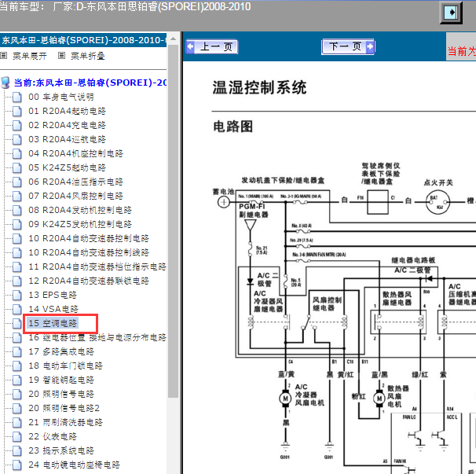Click document icon of 01 R20A4起动电路

pos(17,111)
